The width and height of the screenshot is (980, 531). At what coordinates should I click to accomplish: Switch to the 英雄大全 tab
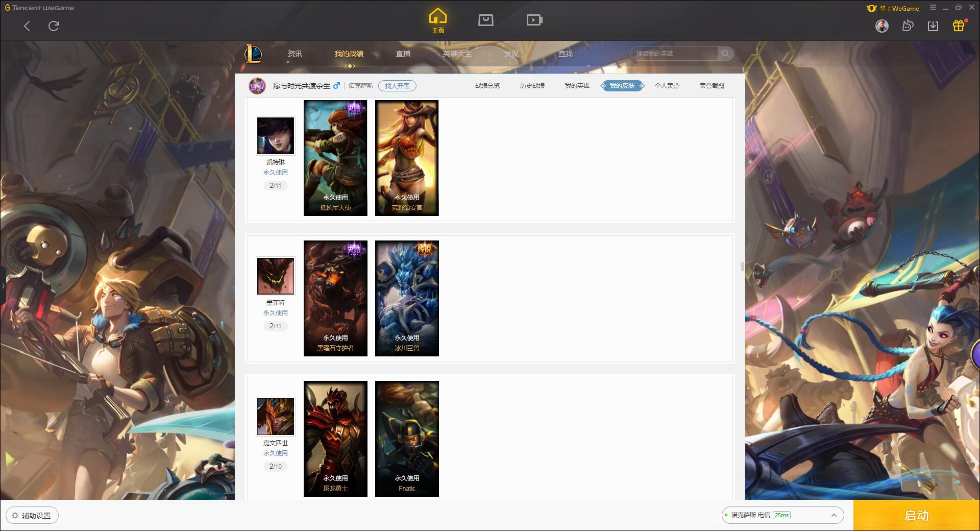457,54
